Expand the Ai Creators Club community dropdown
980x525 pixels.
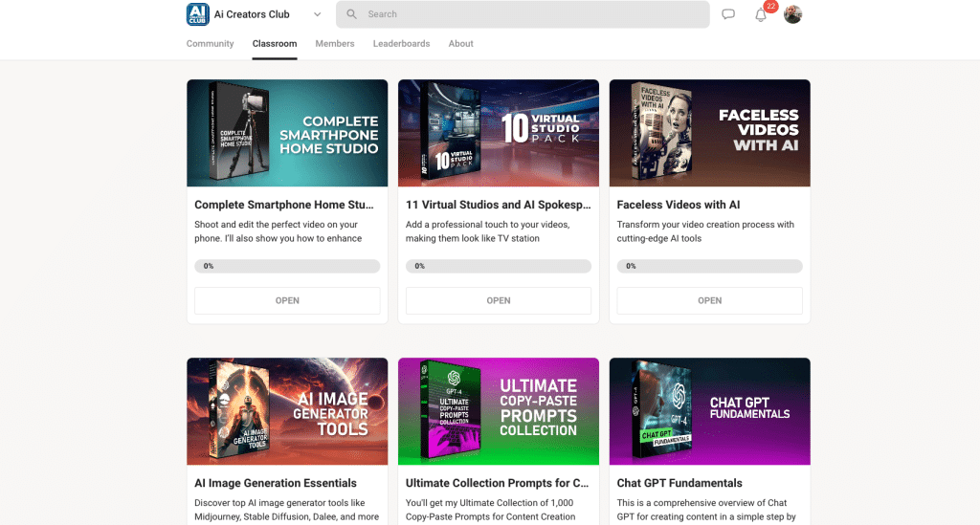click(317, 14)
